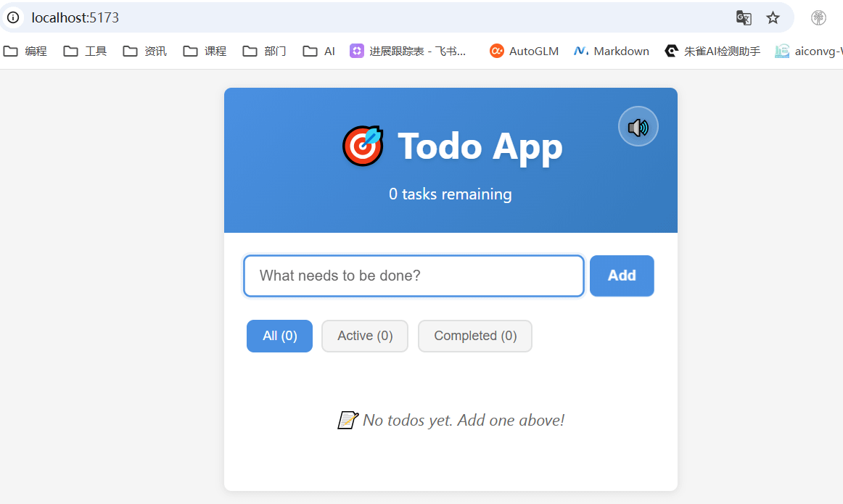843x504 pixels.
Task: Show the Completed (0) filter
Action: [475, 336]
